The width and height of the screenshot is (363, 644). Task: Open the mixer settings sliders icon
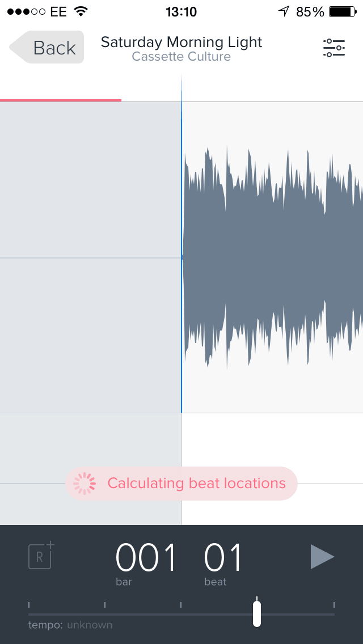pyautogui.click(x=334, y=48)
